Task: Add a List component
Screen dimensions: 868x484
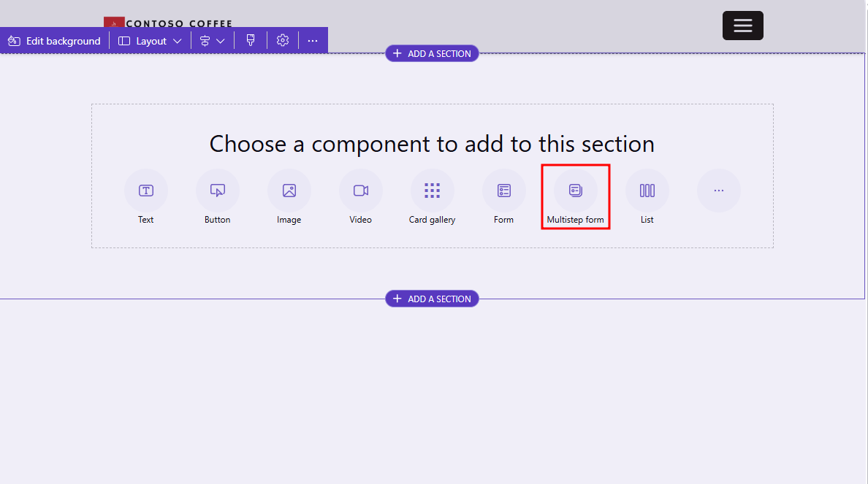Action: (647, 191)
